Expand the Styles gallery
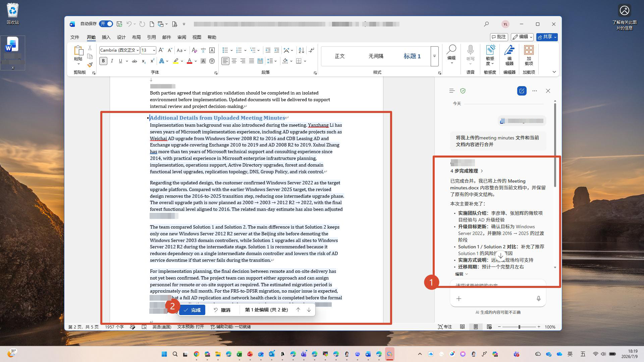The width and height of the screenshot is (644, 362). pyautogui.click(x=434, y=56)
